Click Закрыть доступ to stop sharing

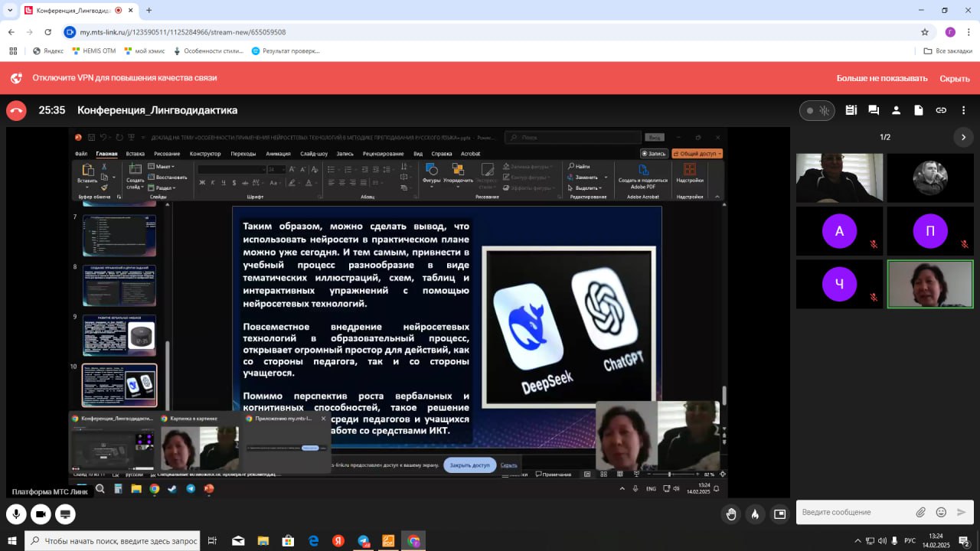470,465
